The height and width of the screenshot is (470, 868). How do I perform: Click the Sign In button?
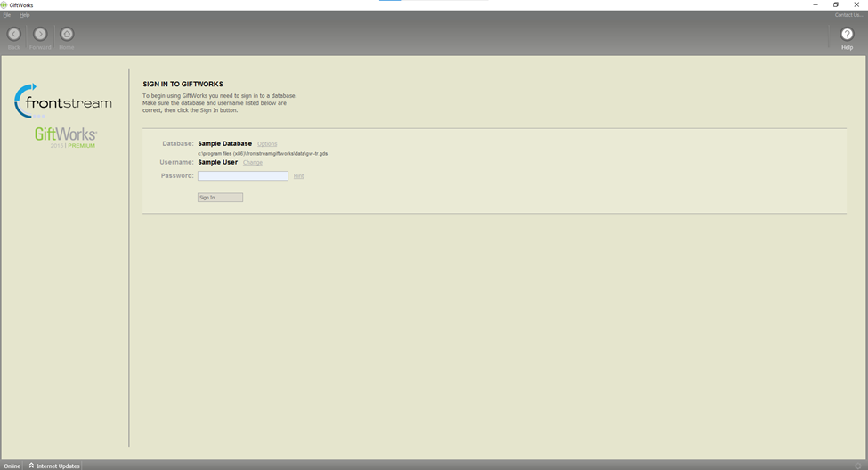click(220, 198)
